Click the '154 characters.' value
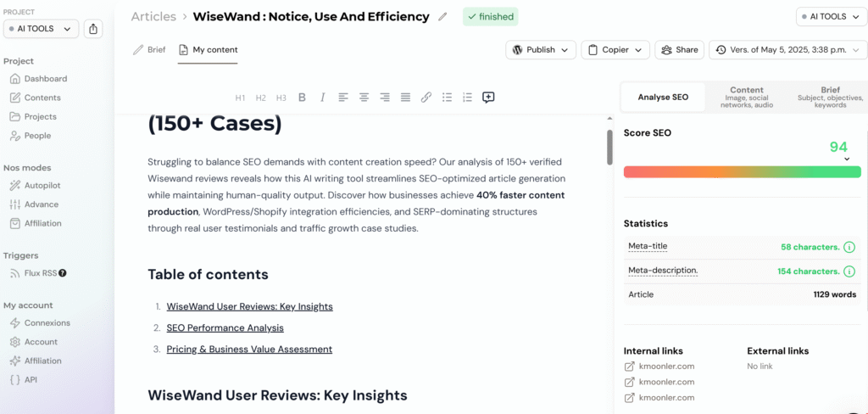Image resolution: width=868 pixels, height=414 pixels. 808,271
